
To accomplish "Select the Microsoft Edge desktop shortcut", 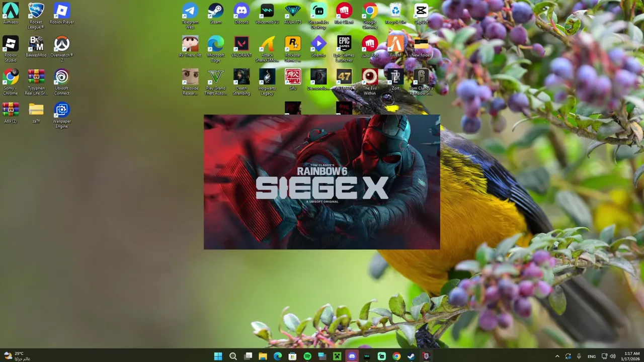I will 216,49.
